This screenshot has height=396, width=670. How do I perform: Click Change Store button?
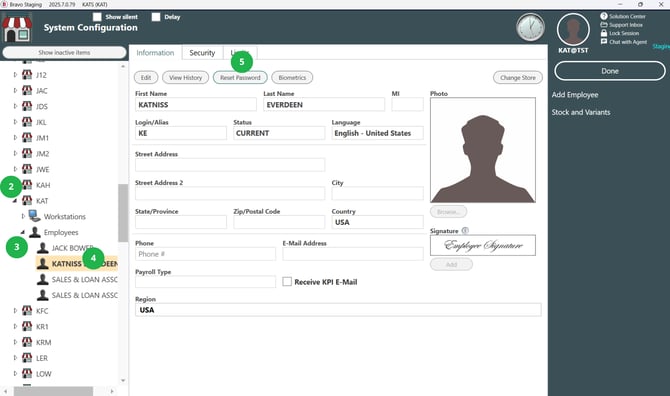(518, 78)
